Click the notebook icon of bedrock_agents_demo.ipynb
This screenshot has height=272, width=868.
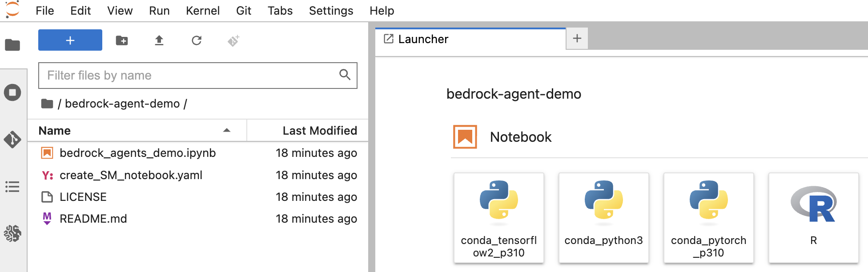(47, 153)
